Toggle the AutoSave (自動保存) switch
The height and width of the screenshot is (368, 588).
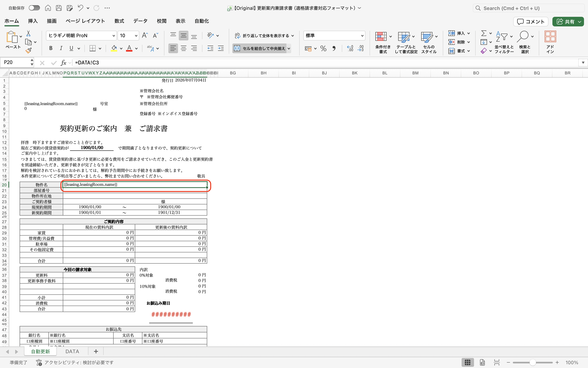pos(34,8)
